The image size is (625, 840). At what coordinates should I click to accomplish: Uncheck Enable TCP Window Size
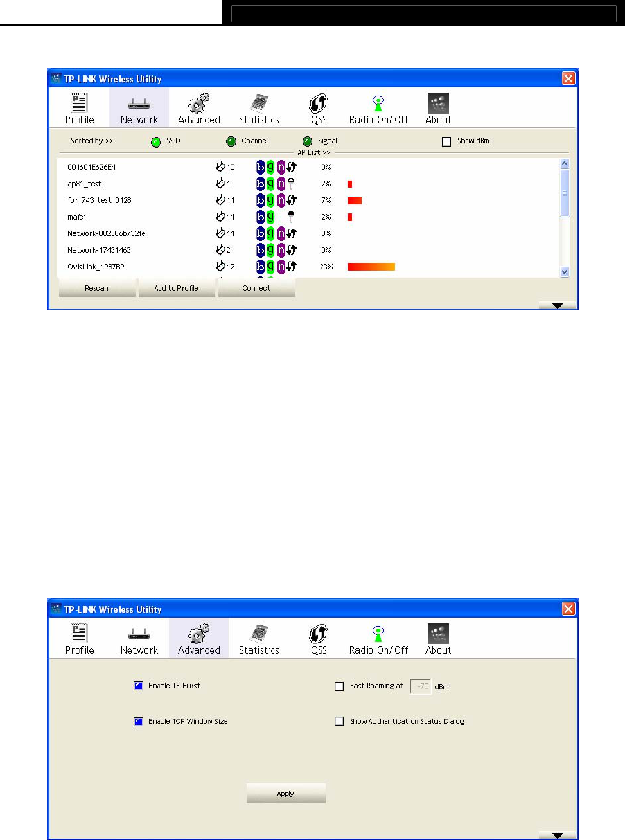click(x=138, y=721)
